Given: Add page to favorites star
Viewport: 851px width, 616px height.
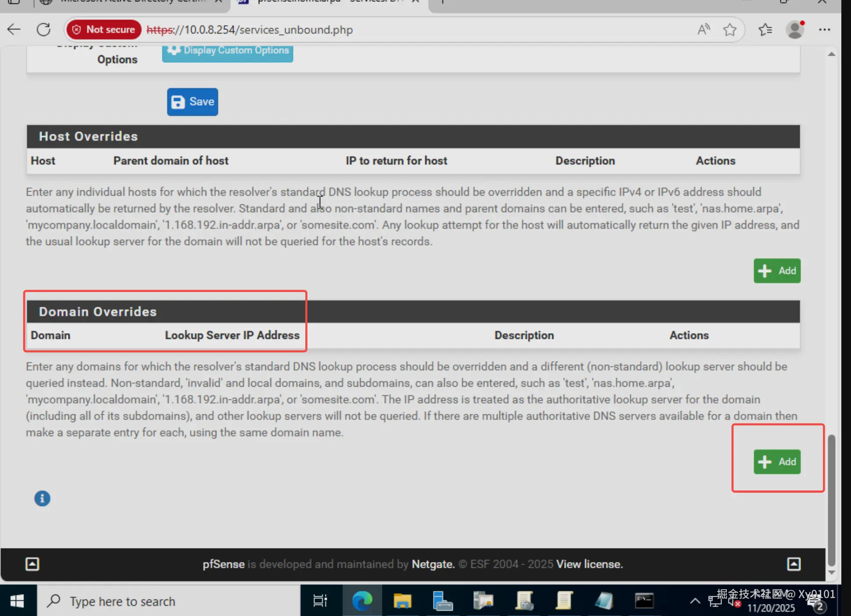Looking at the screenshot, I should [730, 30].
